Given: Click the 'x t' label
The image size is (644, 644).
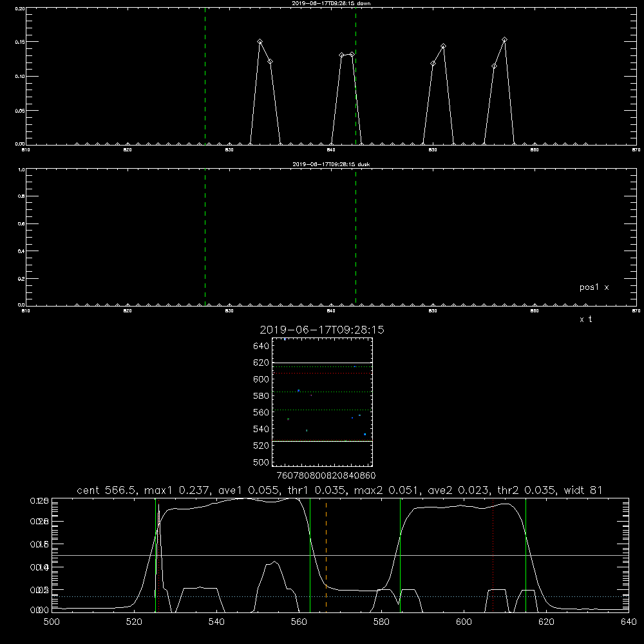Looking at the screenshot, I should [x=585, y=319].
